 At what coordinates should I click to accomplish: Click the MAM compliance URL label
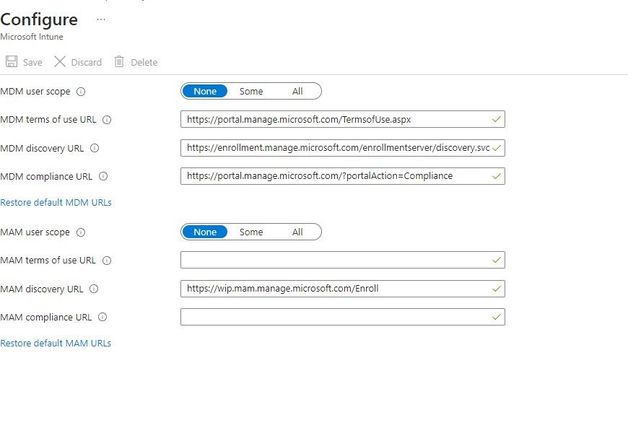[46, 317]
